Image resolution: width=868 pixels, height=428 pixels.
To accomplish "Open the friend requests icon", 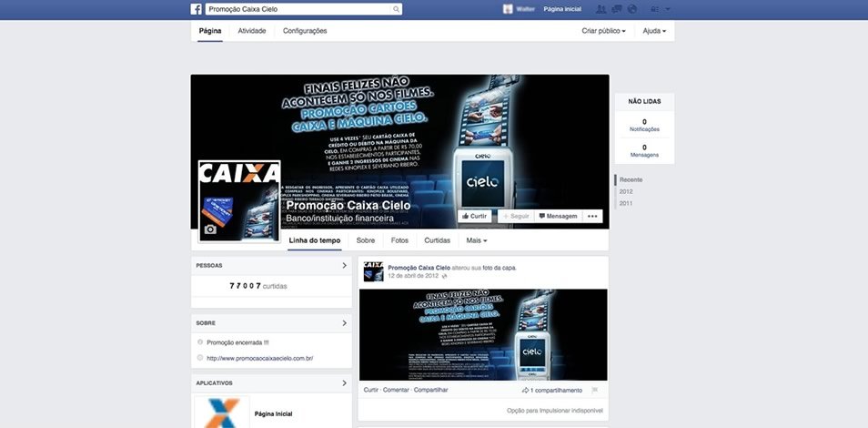I will point(601,9).
